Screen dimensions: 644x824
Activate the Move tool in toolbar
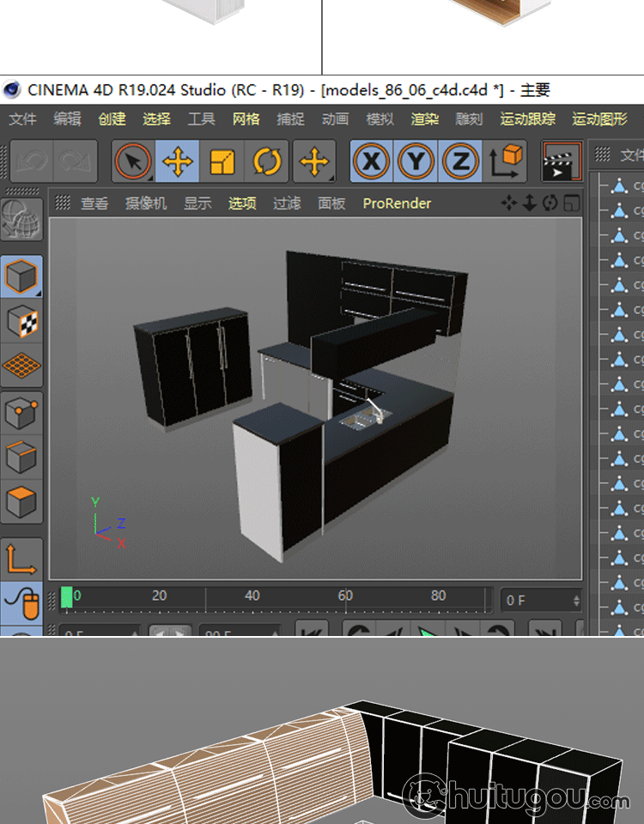(x=178, y=161)
